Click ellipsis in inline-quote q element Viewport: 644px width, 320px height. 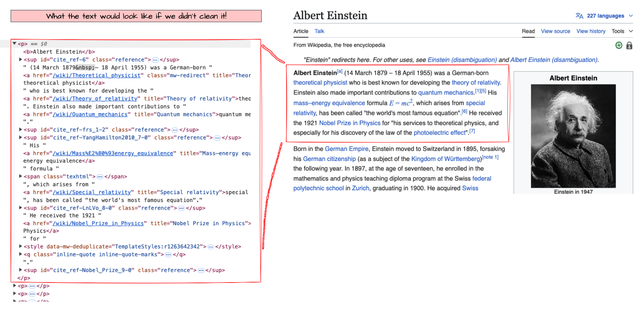[x=168, y=255]
